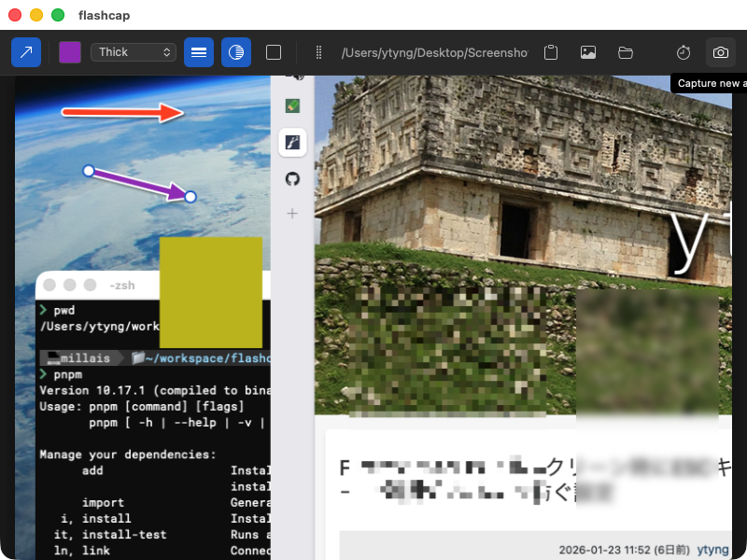Screen dimensions: 747x560
Task: Click the green pencil sidebar icon
Action: (292, 106)
